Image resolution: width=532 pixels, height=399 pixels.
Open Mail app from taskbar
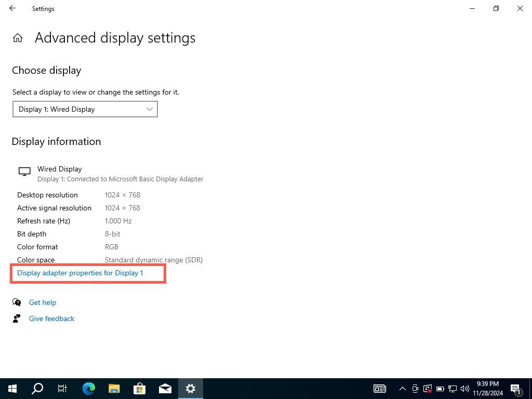pos(165,389)
